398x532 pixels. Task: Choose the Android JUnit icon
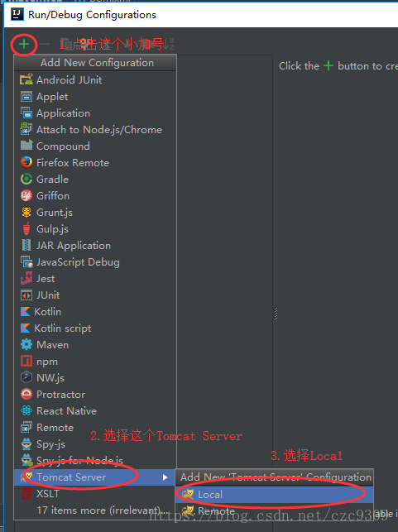tap(26, 79)
